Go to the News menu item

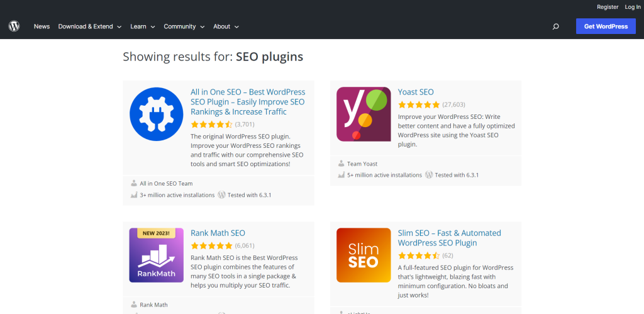click(x=42, y=26)
